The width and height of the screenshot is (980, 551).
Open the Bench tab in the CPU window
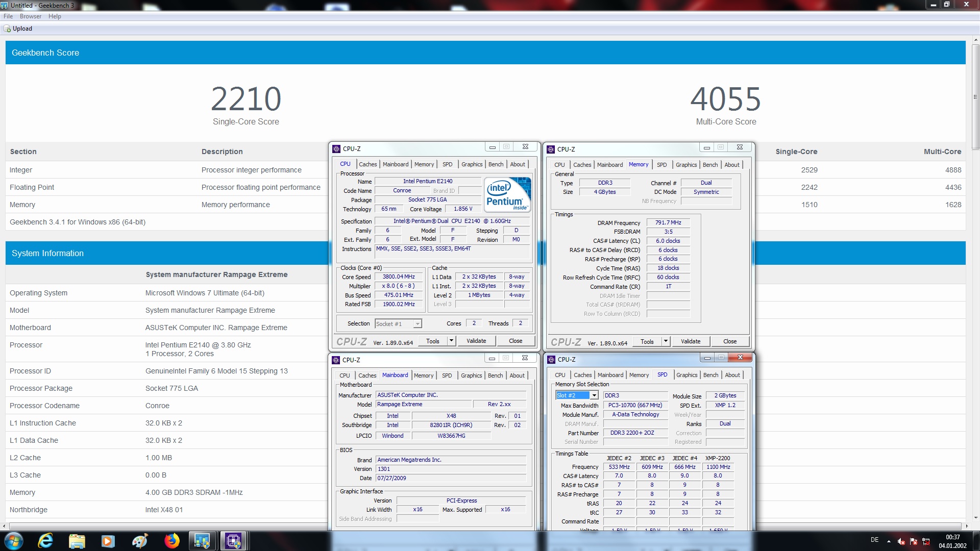[496, 164]
